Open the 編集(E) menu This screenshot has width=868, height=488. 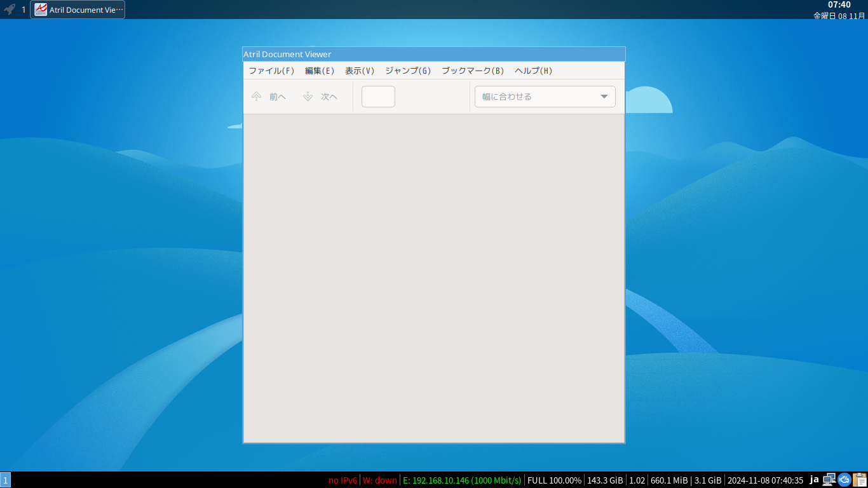point(320,71)
